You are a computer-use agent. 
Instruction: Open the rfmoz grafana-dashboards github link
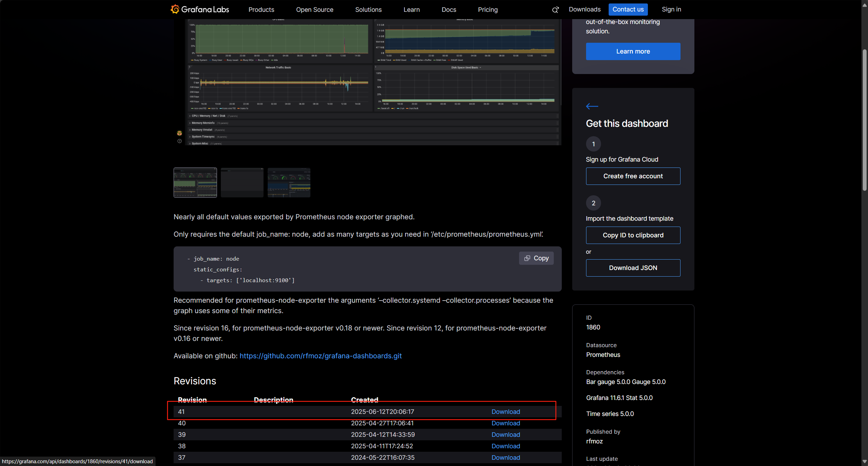coord(320,356)
